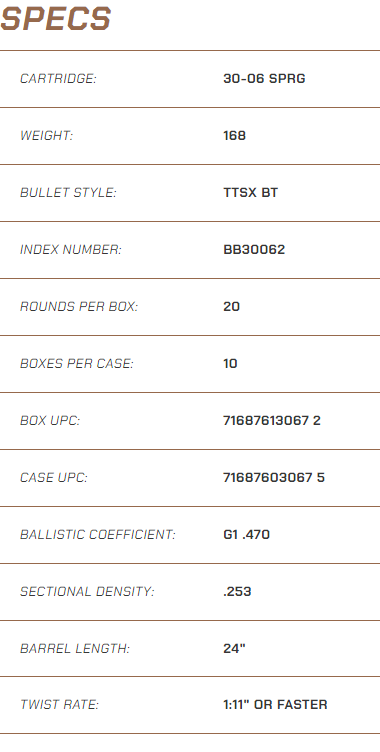Select the TWIST RATE label
This screenshot has height=752, width=380.
[x=59, y=705]
